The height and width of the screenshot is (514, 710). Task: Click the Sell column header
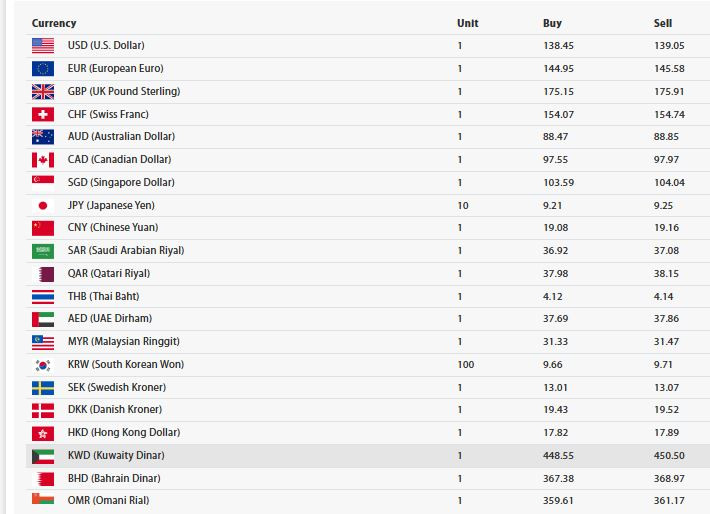[663, 23]
